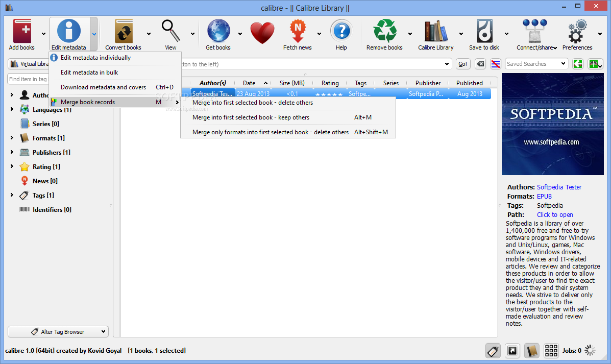611x364 pixels.
Task: Click the Virtual Library button
Action: tap(29, 64)
